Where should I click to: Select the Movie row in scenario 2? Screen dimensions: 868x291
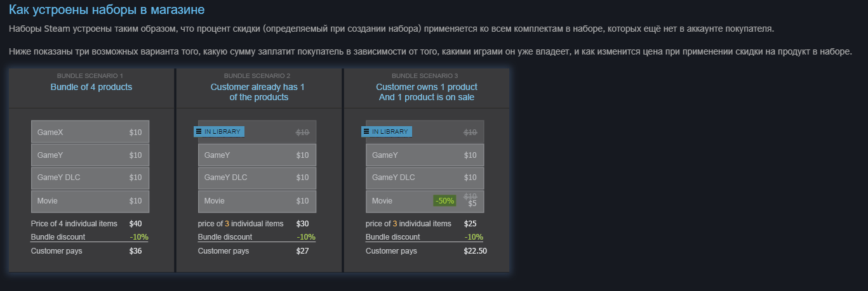[x=257, y=201]
